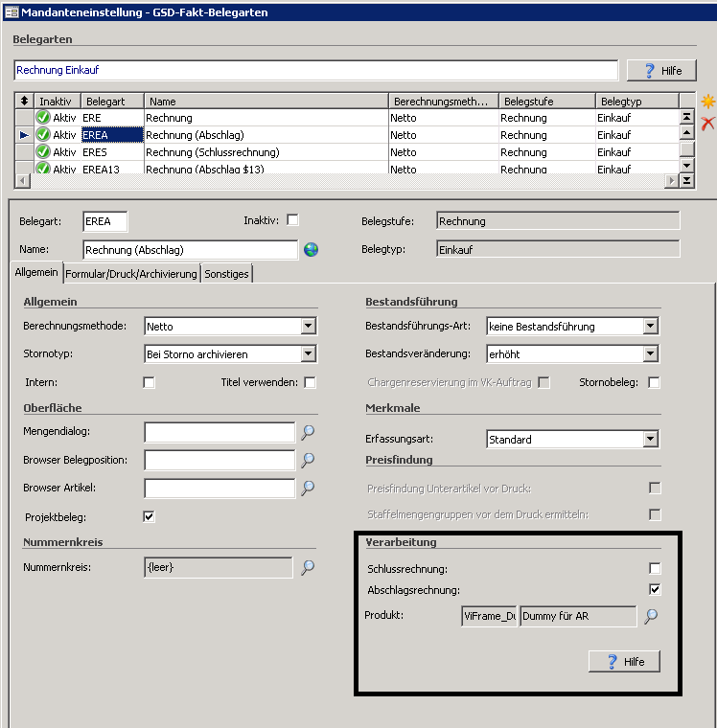Jump to last record in grid
717x728 pixels.
(687, 181)
